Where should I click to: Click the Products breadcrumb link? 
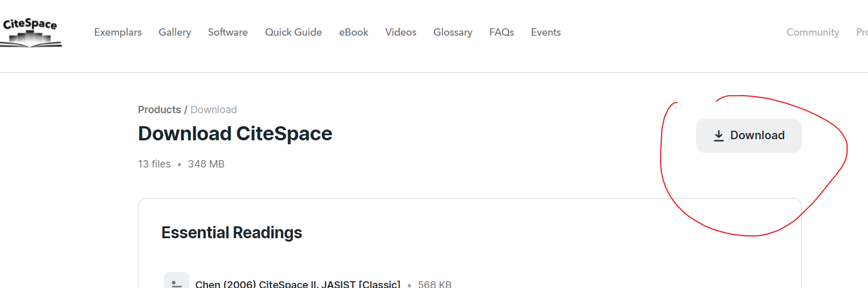point(159,110)
